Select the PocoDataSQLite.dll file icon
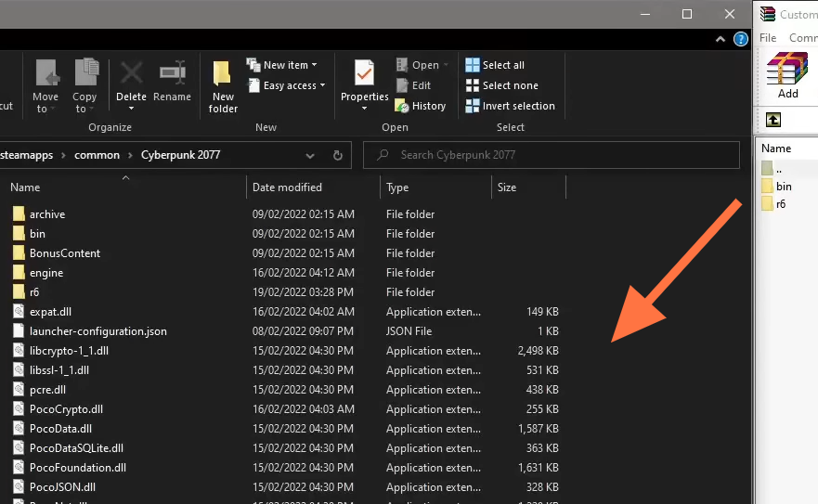Image resolution: width=818 pixels, height=504 pixels. [x=19, y=447]
